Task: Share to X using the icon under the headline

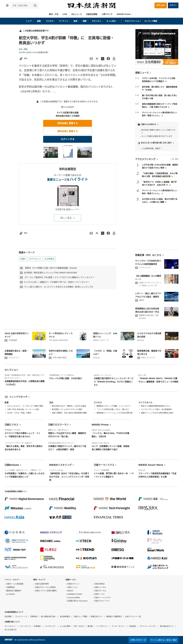Action: pyautogui.click(x=103, y=59)
